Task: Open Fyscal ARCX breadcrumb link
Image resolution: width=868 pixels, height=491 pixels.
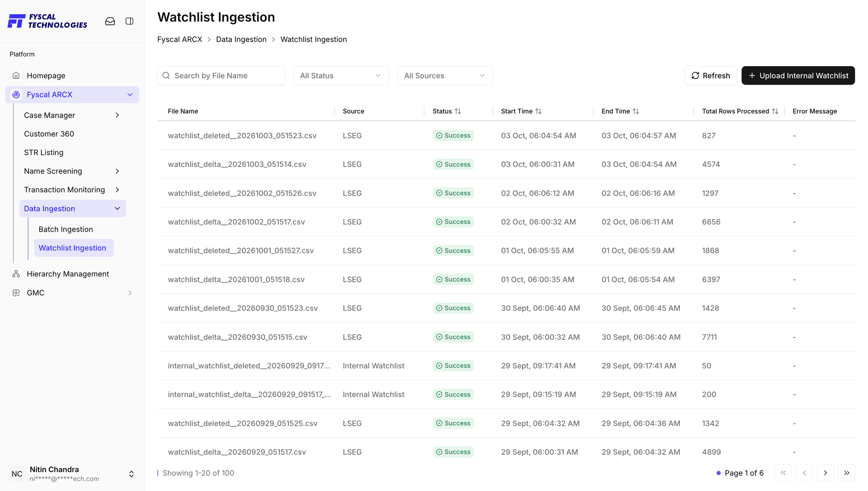Action: coord(179,39)
